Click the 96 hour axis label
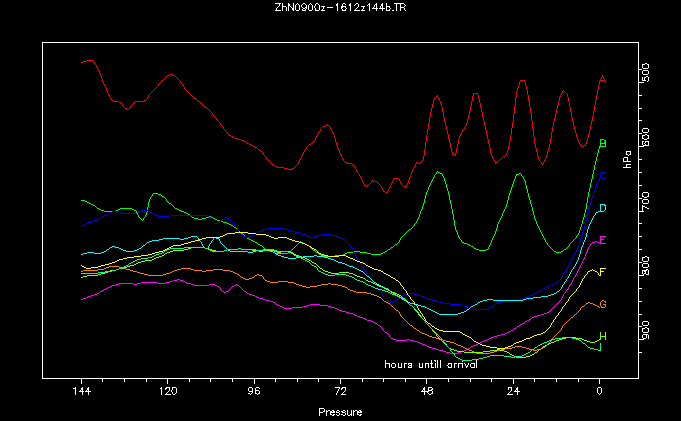 pyautogui.click(x=254, y=391)
